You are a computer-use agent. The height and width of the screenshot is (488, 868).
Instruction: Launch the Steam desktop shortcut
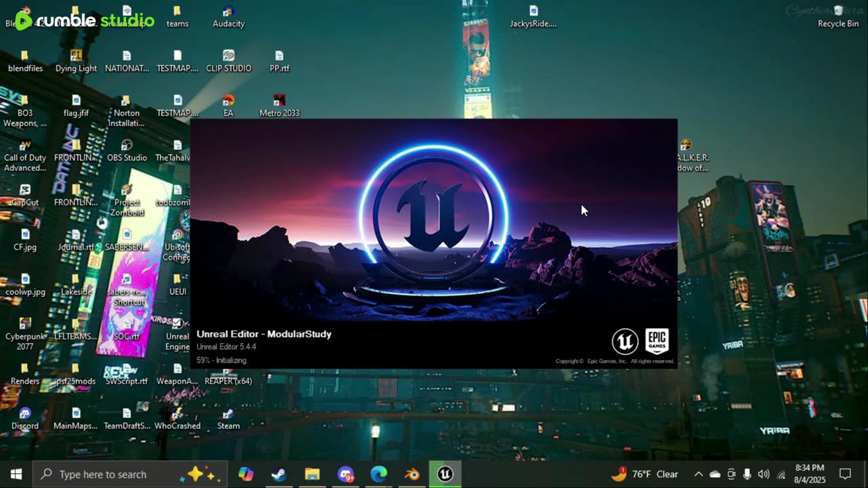pos(229,420)
